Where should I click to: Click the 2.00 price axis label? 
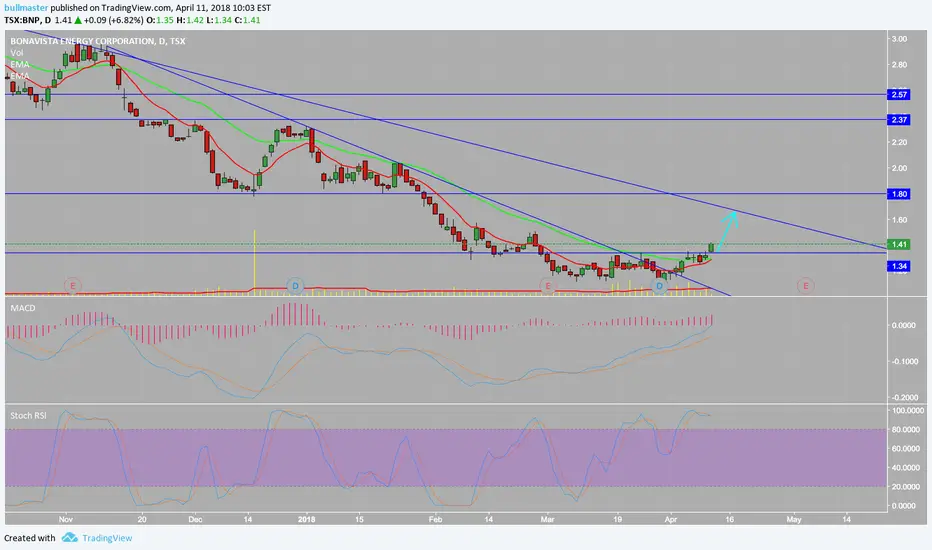pyautogui.click(x=899, y=168)
